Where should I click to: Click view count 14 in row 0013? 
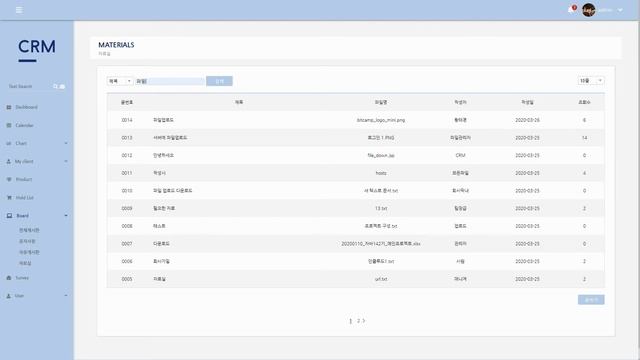click(584, 138)
